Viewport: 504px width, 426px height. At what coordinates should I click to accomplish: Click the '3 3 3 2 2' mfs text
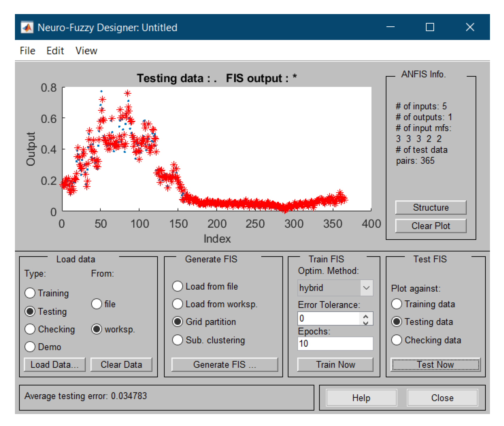418,139
